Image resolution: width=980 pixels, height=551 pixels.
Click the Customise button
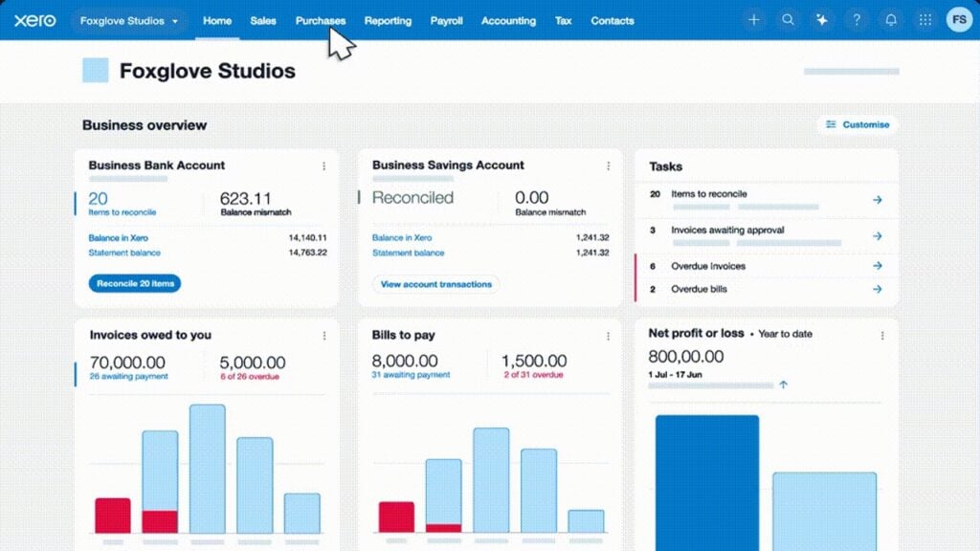tap(857, 124)
